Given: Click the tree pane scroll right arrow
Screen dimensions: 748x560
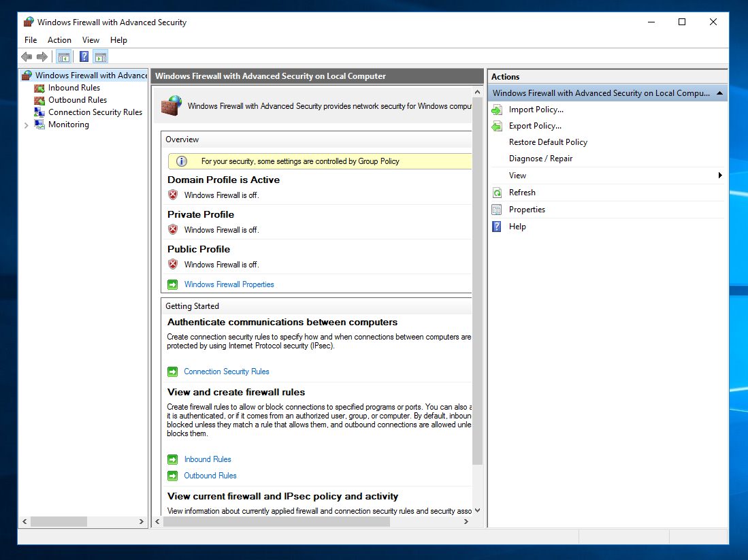Looking at the screenshot, I should pyautogui.click(x=141, y=522).
